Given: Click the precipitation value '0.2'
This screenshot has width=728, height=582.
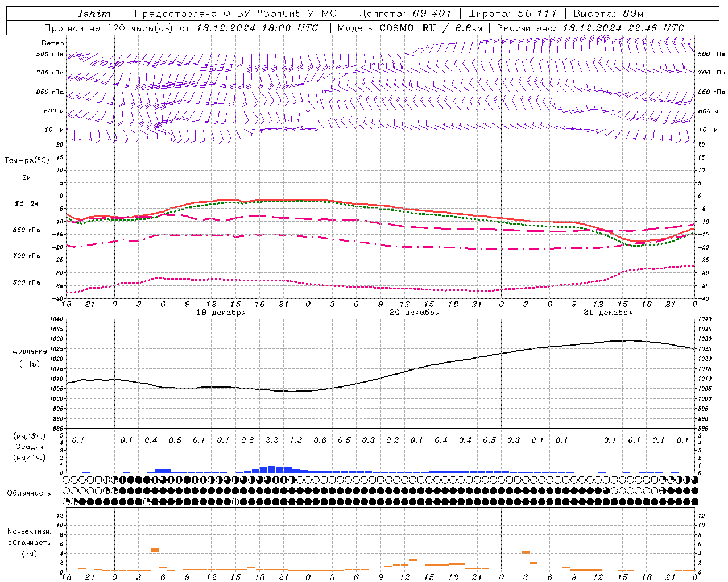Looking at the screenshot, I should pos(392,440).
